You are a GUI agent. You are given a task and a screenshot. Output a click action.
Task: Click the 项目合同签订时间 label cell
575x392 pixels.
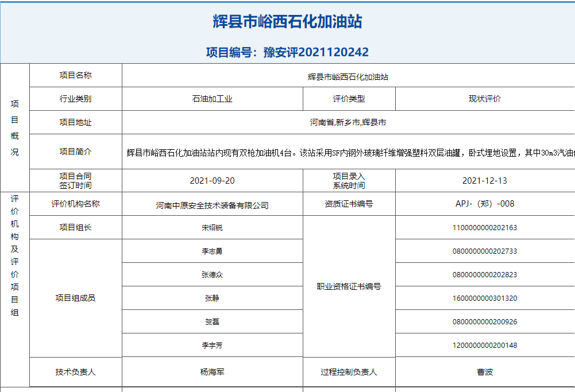76,181
